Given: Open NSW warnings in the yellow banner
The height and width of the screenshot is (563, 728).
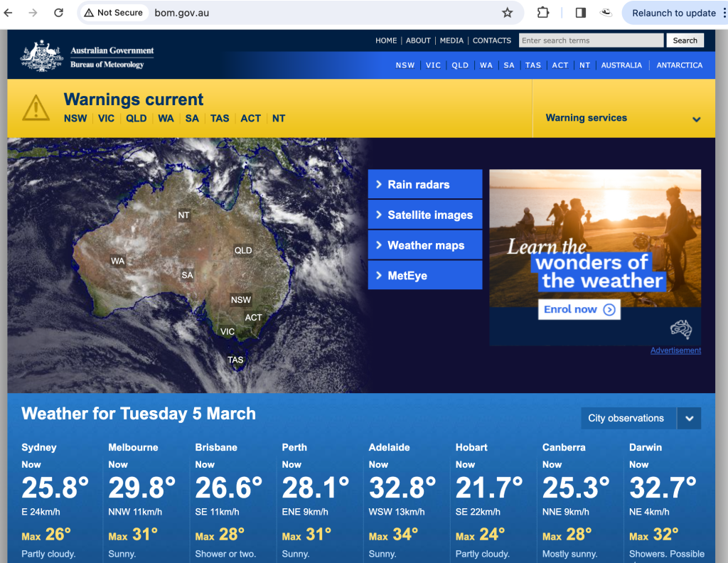Looking at the screenshot, I should coord(75,118).
